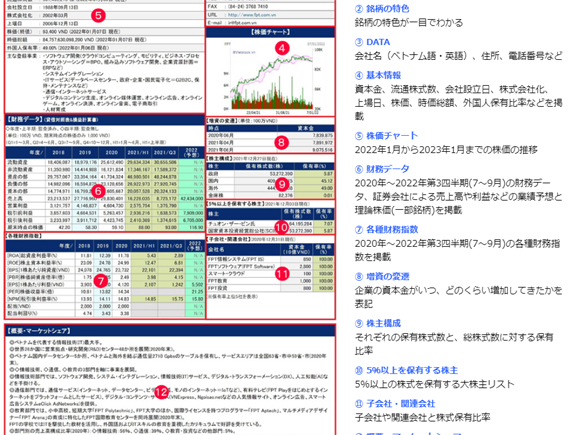Click red marker 7 on financial indices table
572x435 pixels.
[101, 281]
